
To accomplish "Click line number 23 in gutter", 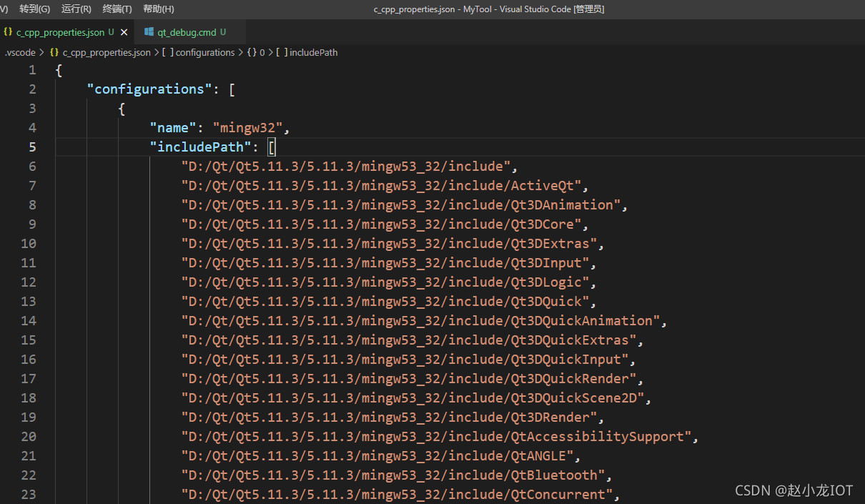I will (29, 495).
